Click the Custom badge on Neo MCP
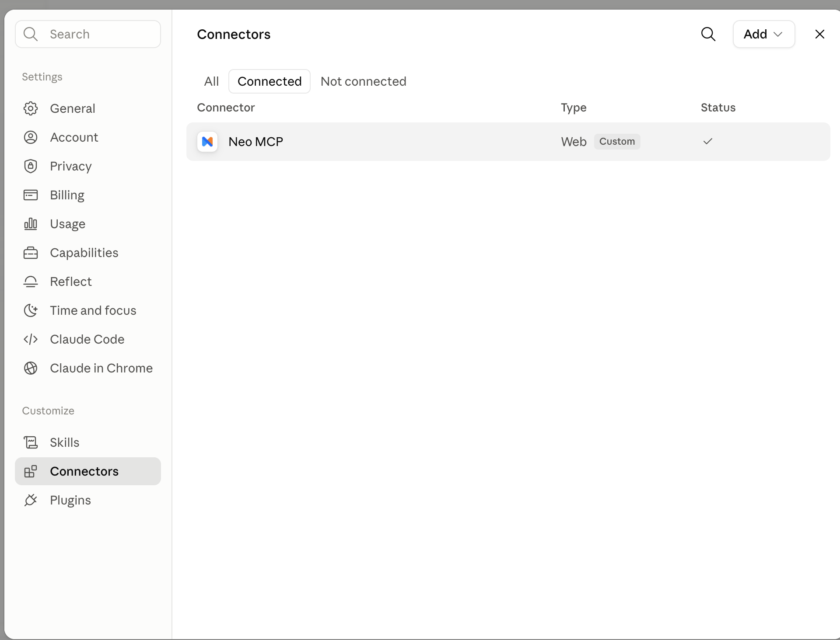This screenshot has width=840, height=640. [x=617, y=142]
